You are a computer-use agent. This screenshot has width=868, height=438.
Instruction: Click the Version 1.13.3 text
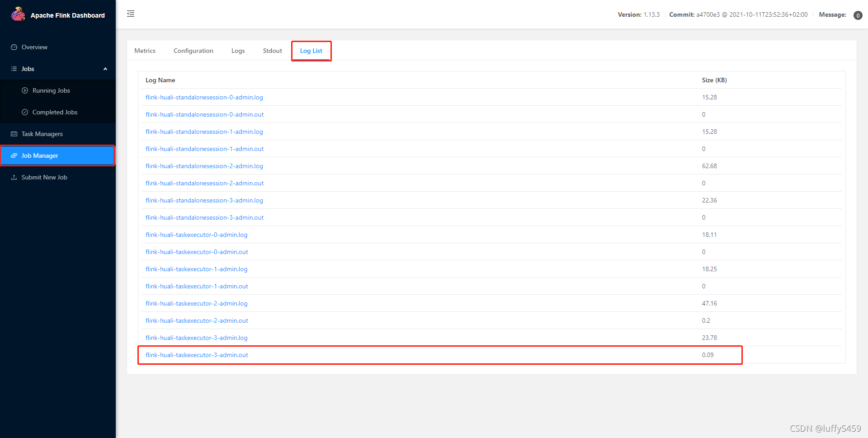pyautogui.click(x=639, y=14)
